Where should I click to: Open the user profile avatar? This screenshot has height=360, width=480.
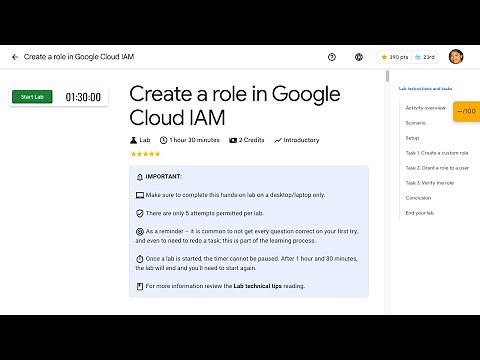456,57
